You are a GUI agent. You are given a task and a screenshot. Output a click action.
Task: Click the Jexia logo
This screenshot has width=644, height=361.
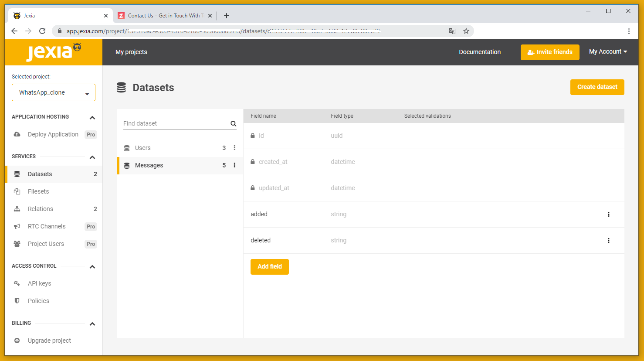[54, 52]
